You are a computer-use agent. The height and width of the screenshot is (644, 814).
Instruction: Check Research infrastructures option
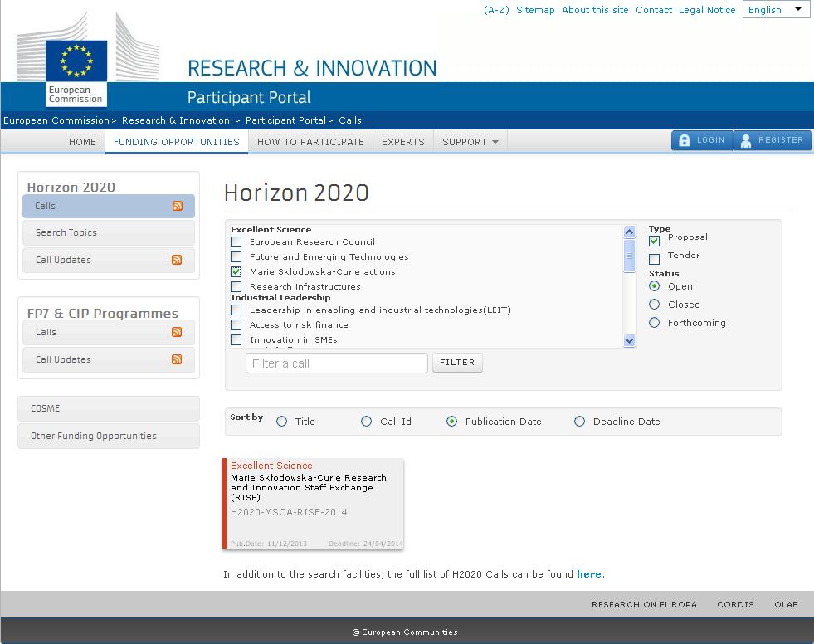tap(236, 286)
